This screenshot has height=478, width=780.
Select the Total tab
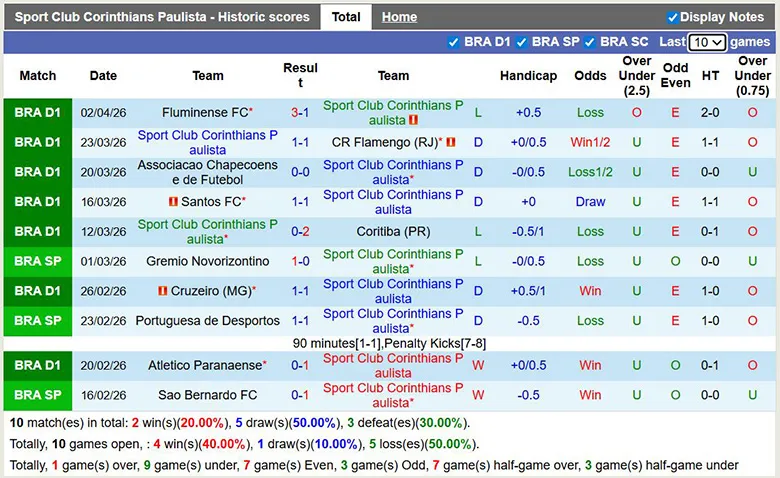pos(346,17)
